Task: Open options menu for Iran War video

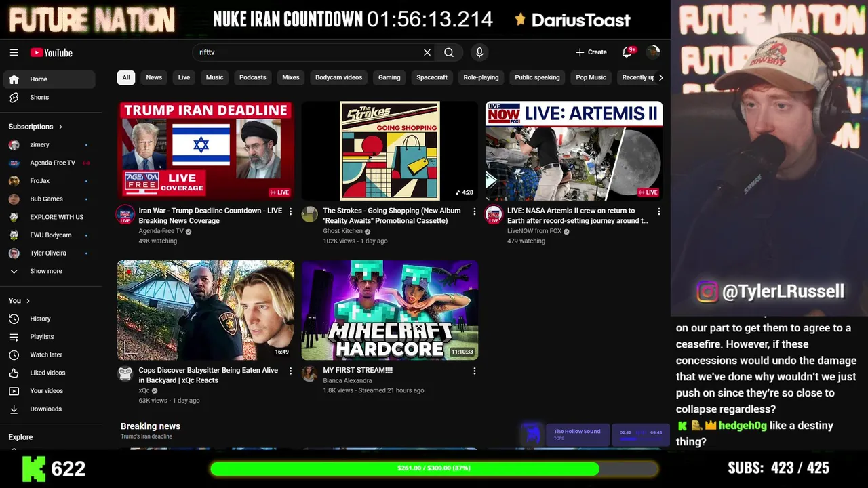Action: pyautogui.click(x=290, y=211)
